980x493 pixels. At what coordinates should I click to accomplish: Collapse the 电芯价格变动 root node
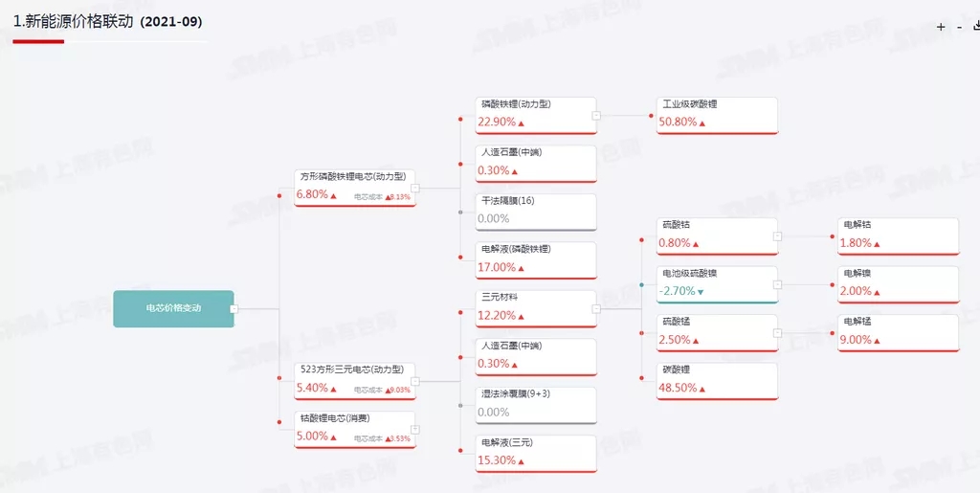[x=234, y=309]
